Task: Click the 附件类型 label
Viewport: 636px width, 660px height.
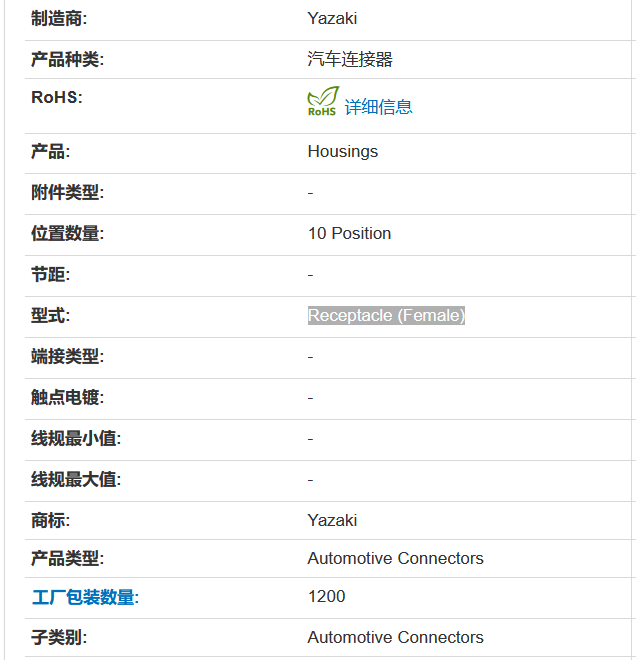Action: point(67,193)
